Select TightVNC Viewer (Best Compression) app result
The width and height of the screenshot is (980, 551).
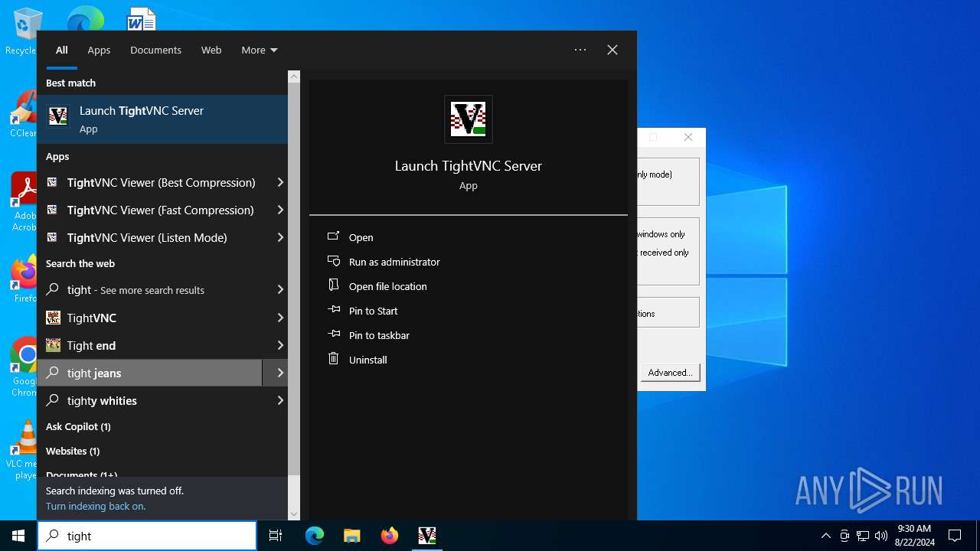pyautogui.click(x=150, y=183)
